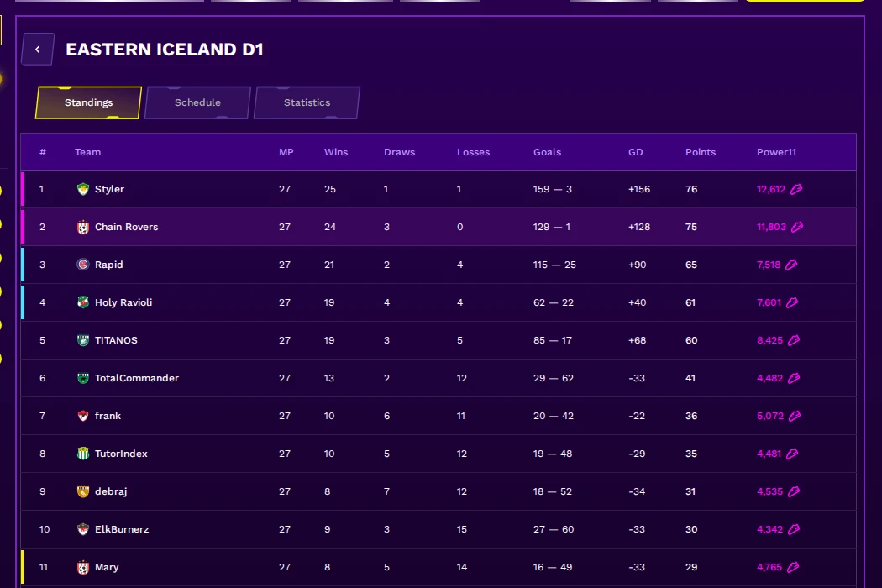
Task: Click the goals cell 159 — 3
Action: [553, 189]
